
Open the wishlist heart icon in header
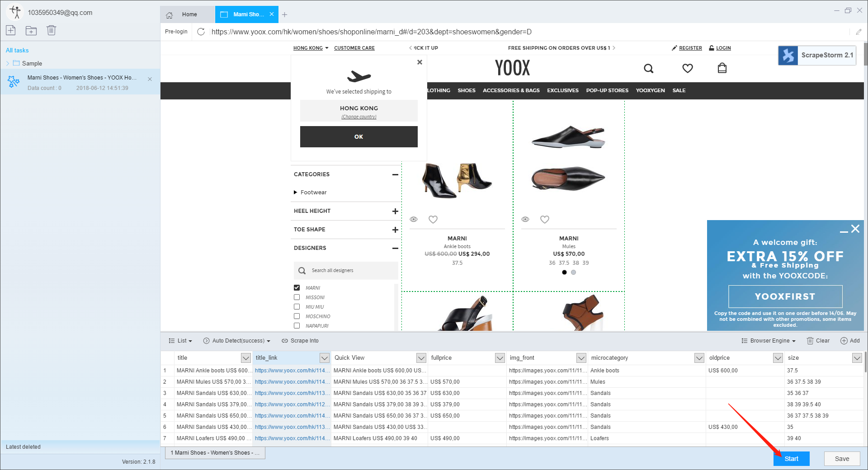pyautogui.click(x=688, y=68)
